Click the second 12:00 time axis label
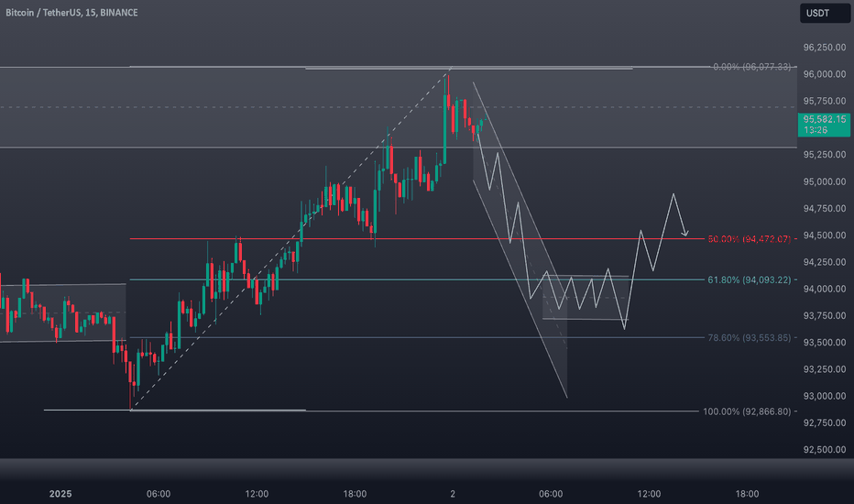The image size is (854, 504). click(650, 494)
